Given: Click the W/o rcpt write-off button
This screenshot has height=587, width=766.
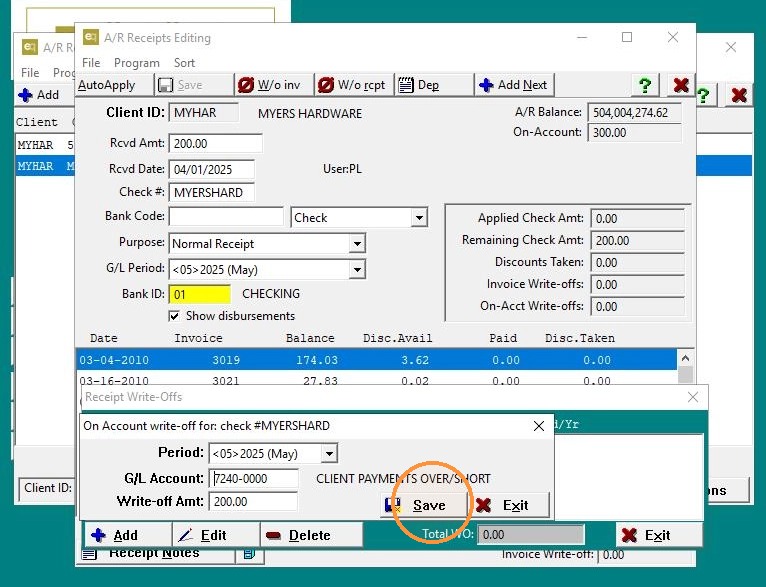Looking at the screenshot, I should pyautogui.click(x=355, y=85).
